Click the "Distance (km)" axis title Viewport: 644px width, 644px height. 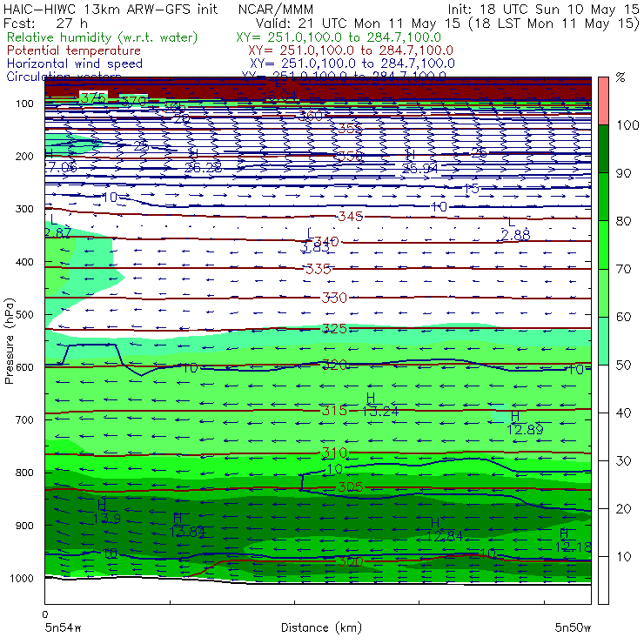[322, 627]
